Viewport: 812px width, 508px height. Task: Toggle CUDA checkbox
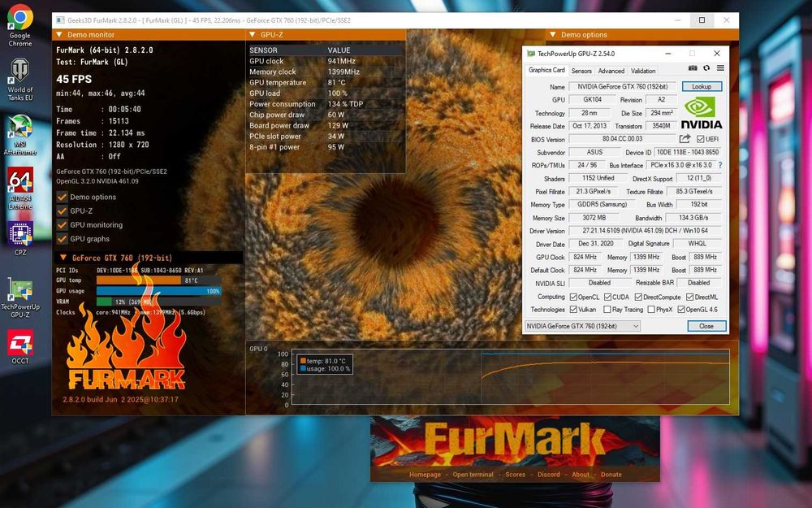607,297
